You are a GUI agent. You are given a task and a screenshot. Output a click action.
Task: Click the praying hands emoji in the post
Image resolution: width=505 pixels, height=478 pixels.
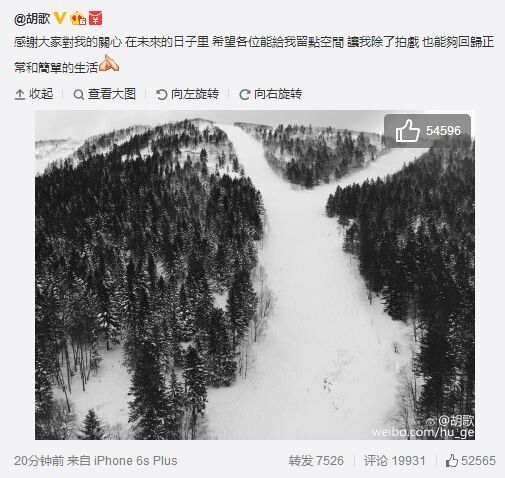pos(109,63)
